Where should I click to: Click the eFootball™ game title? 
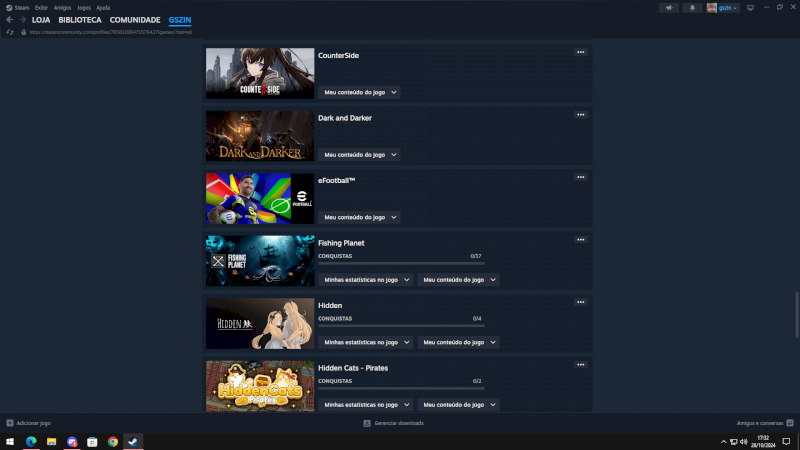click(x=336, y=181)
